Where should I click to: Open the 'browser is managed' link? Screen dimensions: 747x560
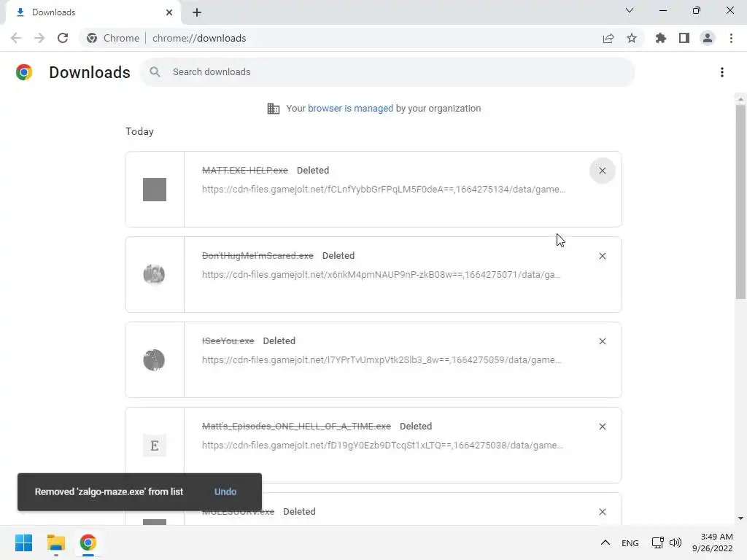point(350,109)
